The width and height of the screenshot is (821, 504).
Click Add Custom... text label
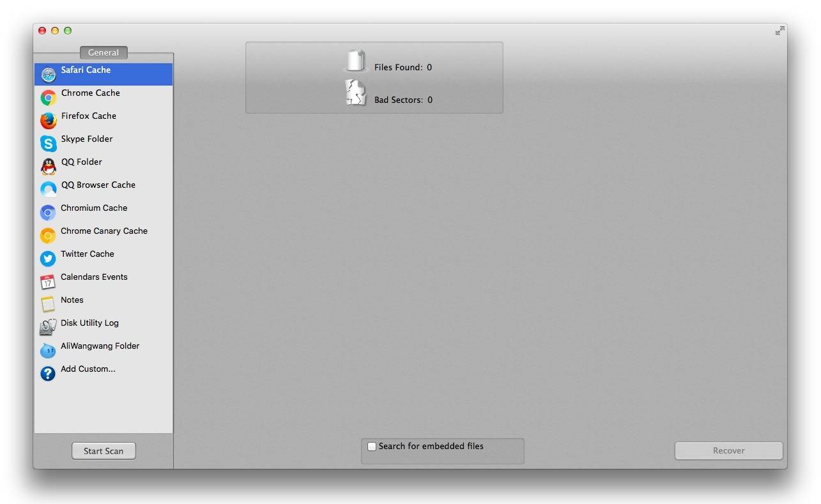point(88,369)
